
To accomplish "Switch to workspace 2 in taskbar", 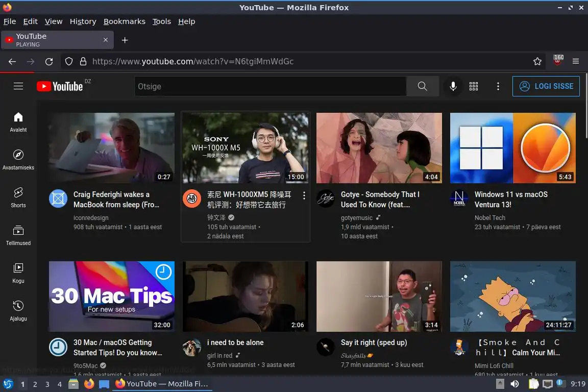I will 35,384.
